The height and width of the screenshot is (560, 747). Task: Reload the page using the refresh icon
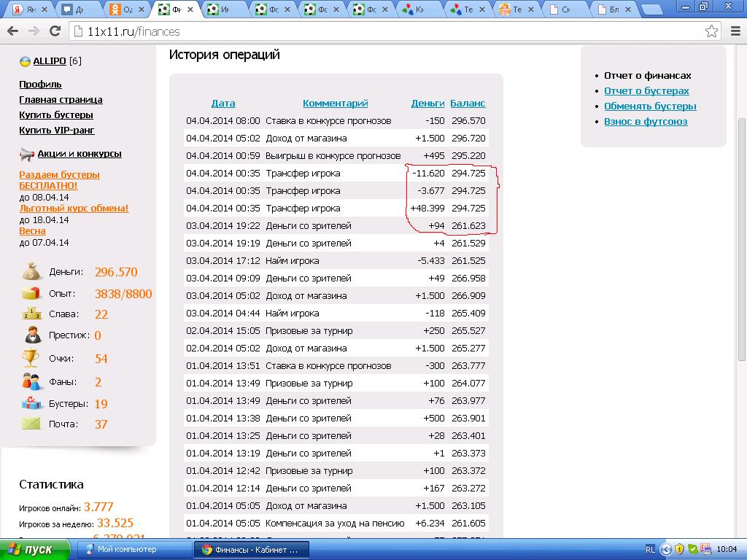(55, 31)
